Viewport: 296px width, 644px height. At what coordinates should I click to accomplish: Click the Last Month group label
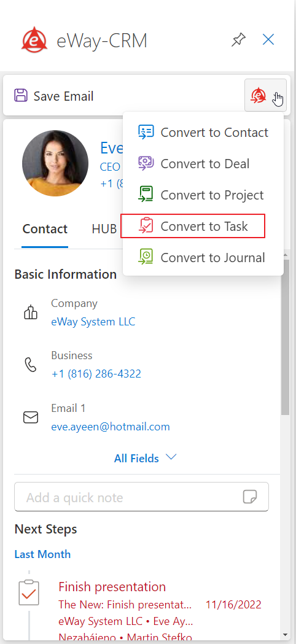42,554
